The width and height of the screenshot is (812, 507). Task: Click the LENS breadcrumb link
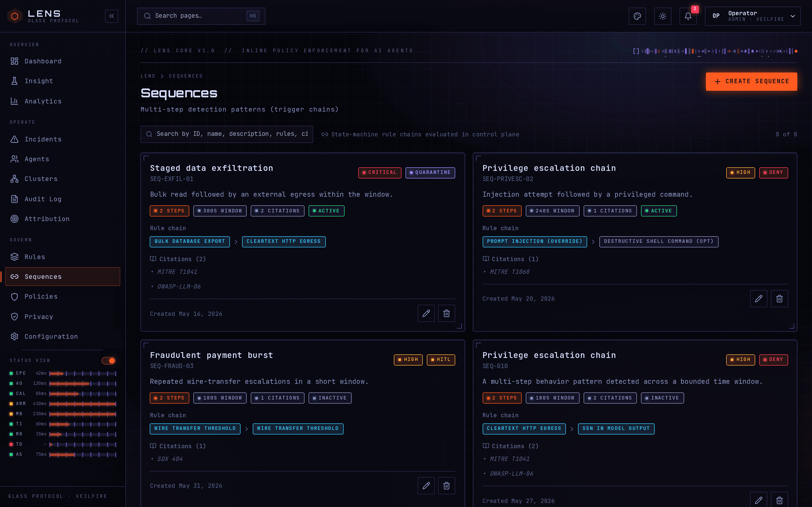click(x=148, y=76)
